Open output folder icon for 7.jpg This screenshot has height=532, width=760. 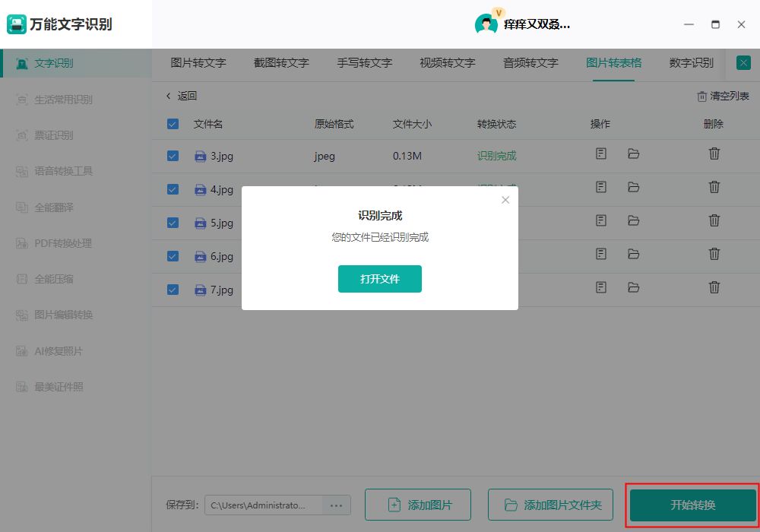tap(633, 287)
